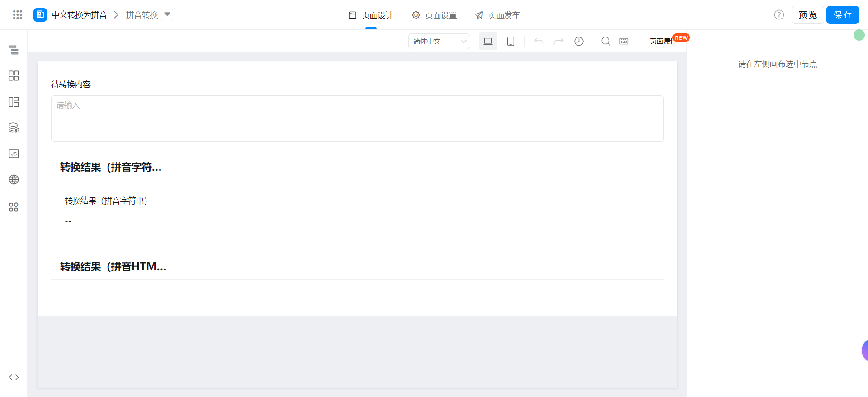868x397 pixels.
Task: Open the app launcher grid icon
Action: coord(18,15)
